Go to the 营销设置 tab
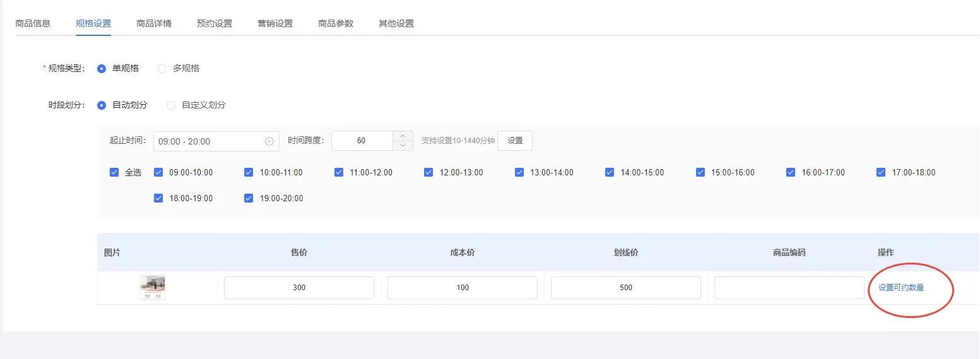The height and width of the screenshot is (359, 980). (x=275, y=23)
